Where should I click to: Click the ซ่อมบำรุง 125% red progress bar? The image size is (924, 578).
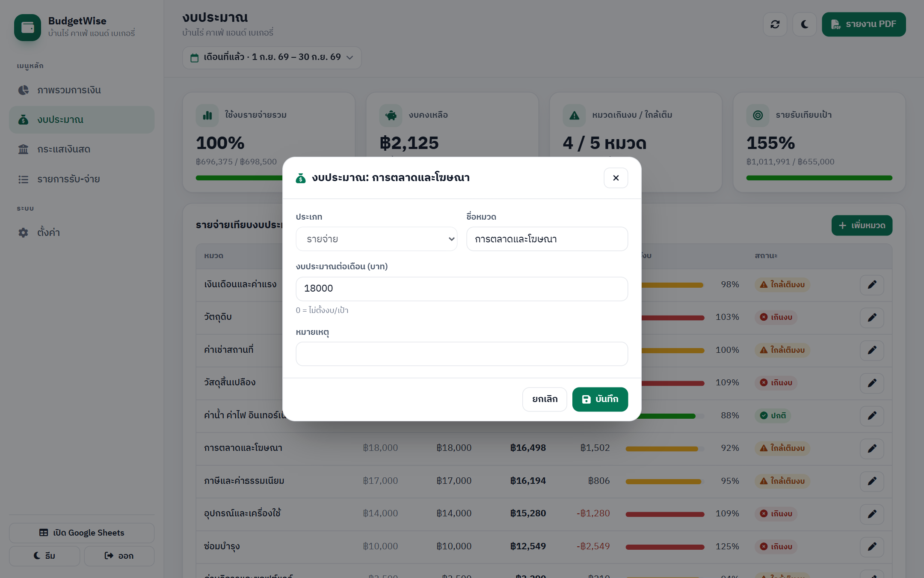(x=665, y=547)
